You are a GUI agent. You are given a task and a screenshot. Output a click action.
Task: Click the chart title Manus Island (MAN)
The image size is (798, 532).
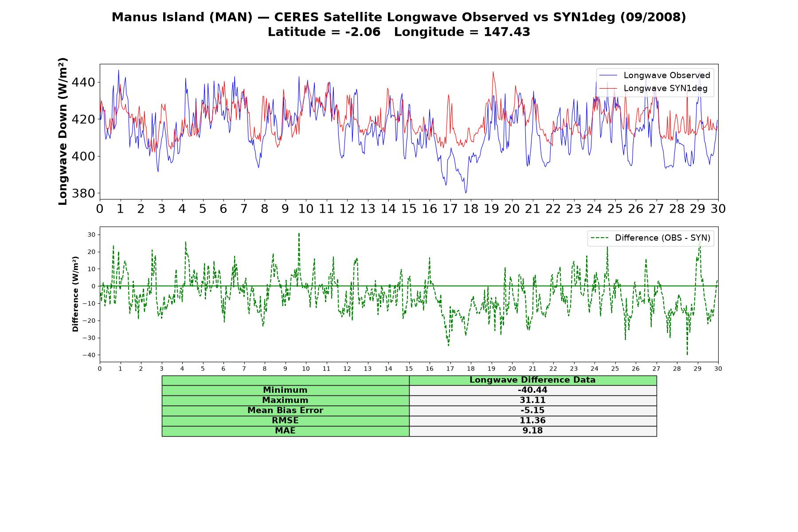pos(182,17)
